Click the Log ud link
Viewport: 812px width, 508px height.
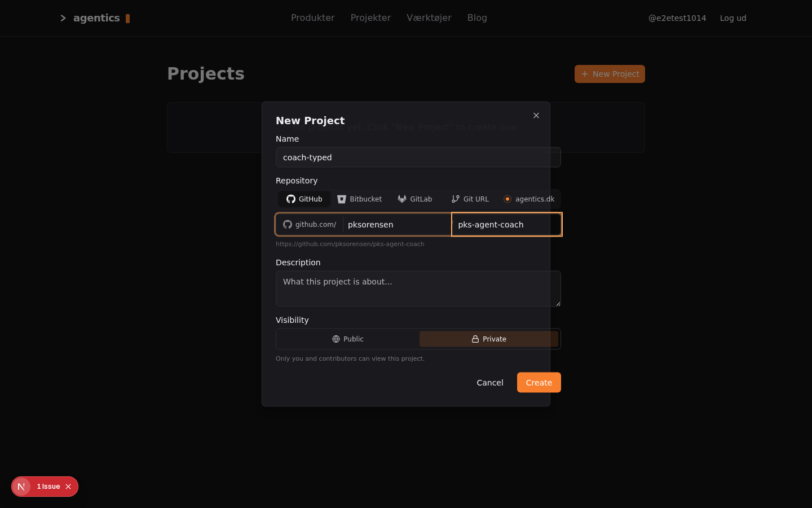(x=733, y=18)
